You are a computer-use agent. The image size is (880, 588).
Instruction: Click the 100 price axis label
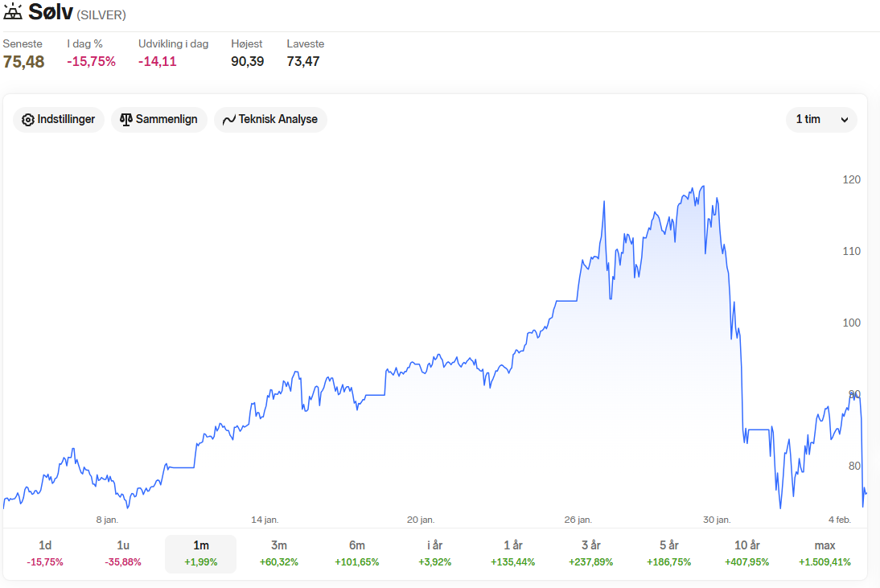tap(851, 323)
